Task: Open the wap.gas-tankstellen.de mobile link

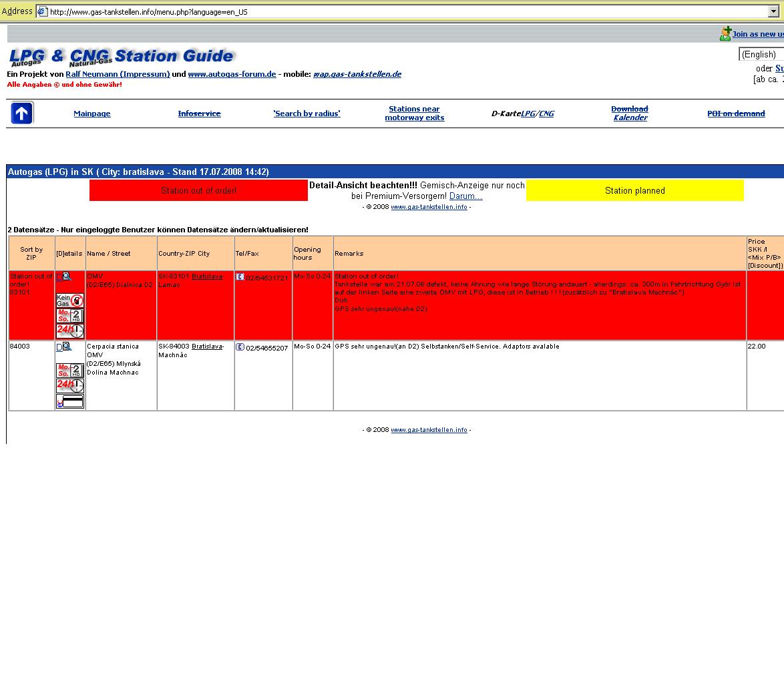Action: pos(357,74)
